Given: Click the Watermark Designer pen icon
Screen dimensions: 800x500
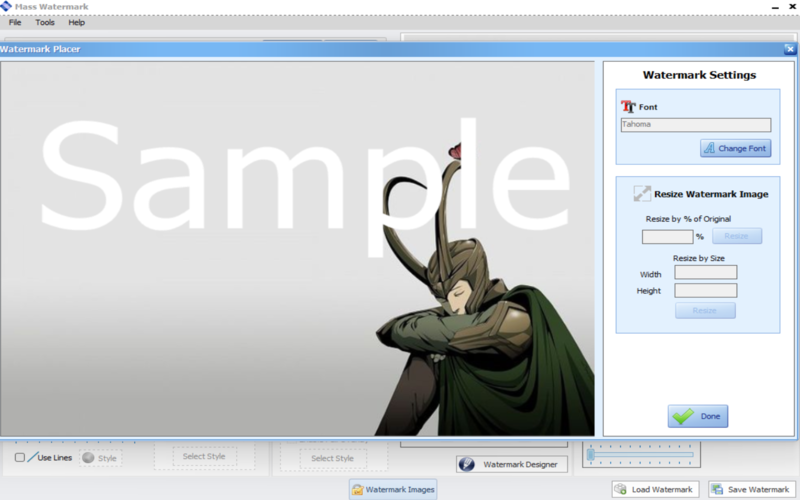Looking at the screenshot, I should 466,464.
